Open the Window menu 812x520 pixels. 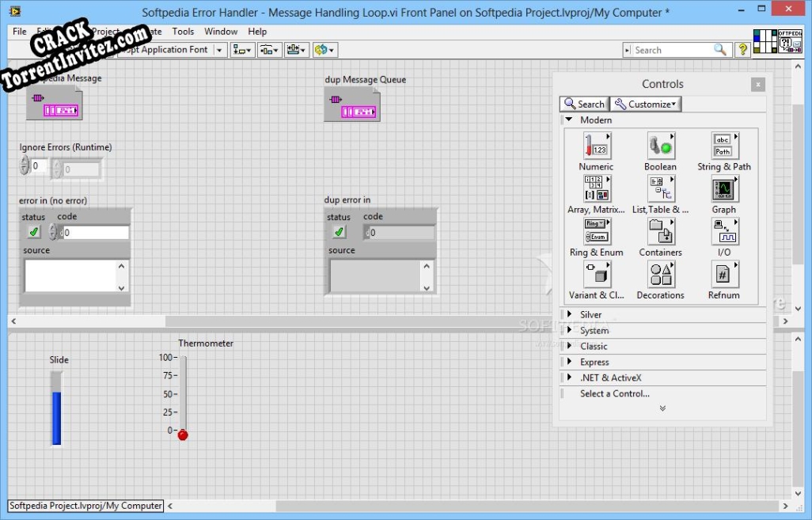point(221,32)
